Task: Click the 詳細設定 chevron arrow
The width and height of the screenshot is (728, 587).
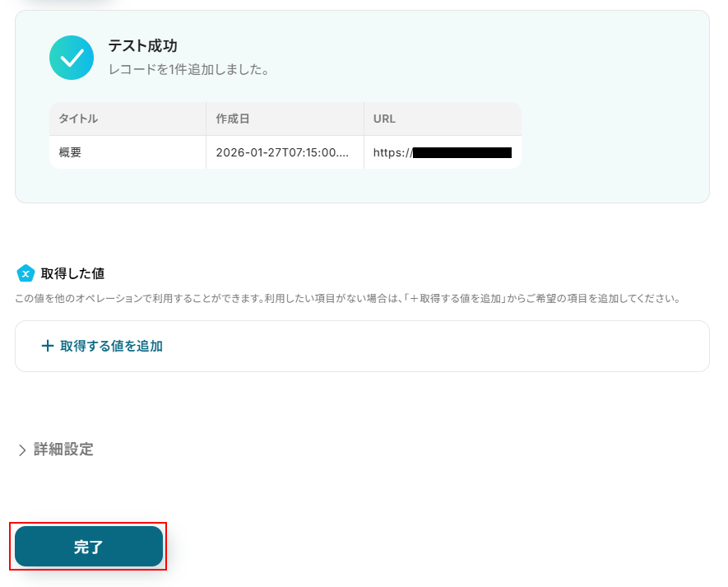Action: (x=22, y=450)
